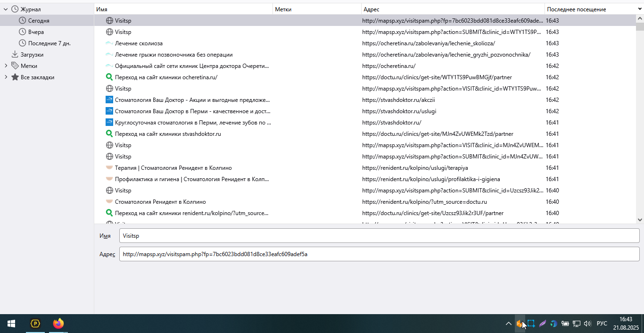Image resolution: width=644 pixels, height=333 pixels.
Task: Open the Windows Start menu
Action: [x=11, y=324]
